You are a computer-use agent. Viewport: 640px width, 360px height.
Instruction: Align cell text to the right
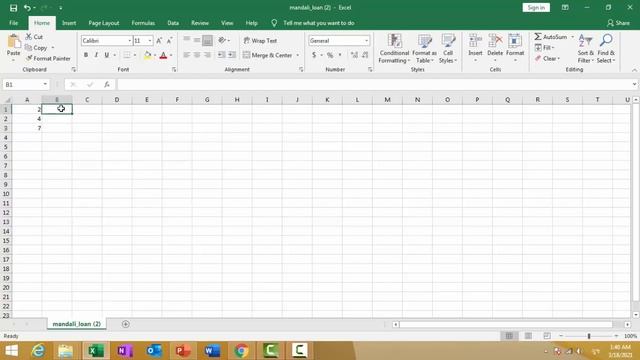[207, 55]
